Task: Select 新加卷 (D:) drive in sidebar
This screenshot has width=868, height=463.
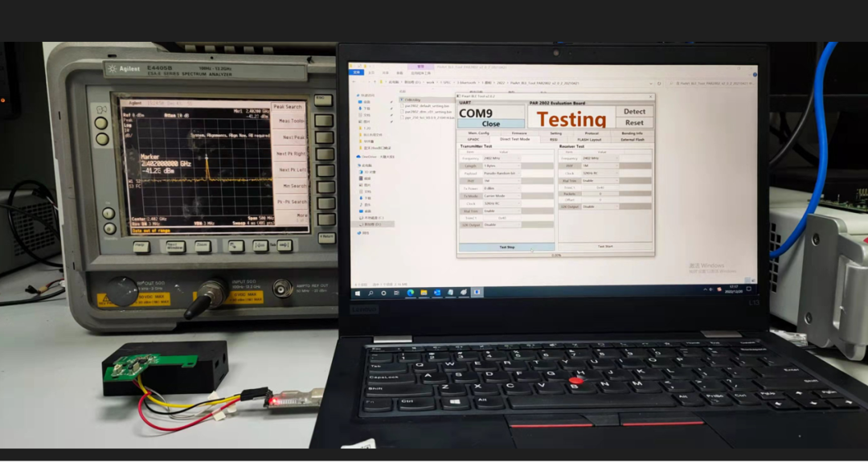Action: pyautogui.click(x=373, y=224)
